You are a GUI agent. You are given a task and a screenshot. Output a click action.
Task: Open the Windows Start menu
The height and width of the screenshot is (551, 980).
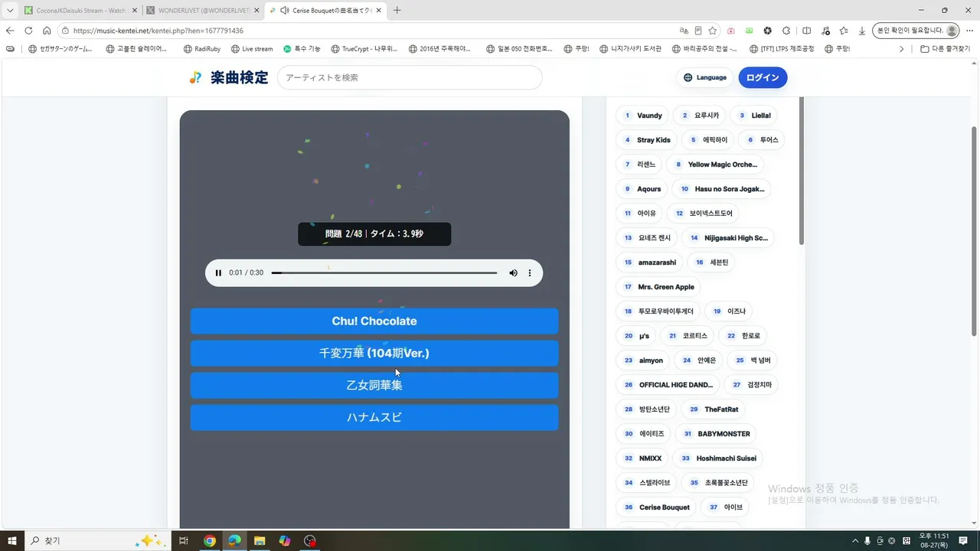[x=12, y=540]
